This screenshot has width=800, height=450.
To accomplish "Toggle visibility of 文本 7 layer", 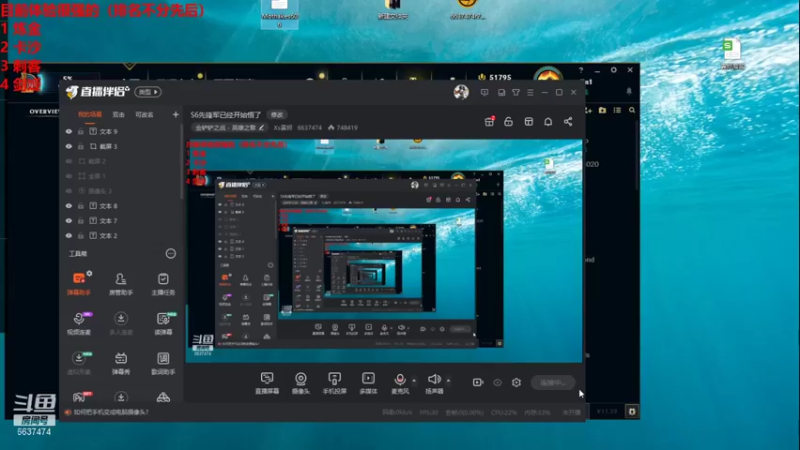I will 69,220.
